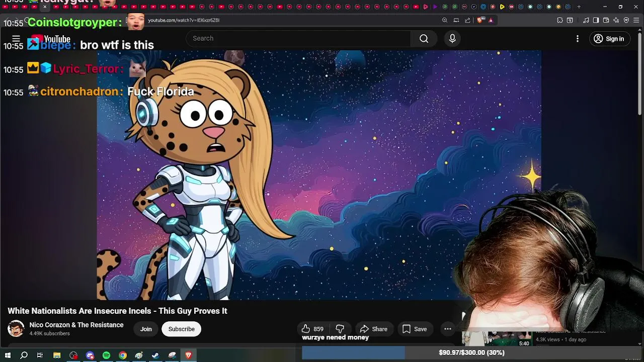Screen dimensions: 644x362
Task: Open File Explorer from taskbar
Action: [57, 355]
